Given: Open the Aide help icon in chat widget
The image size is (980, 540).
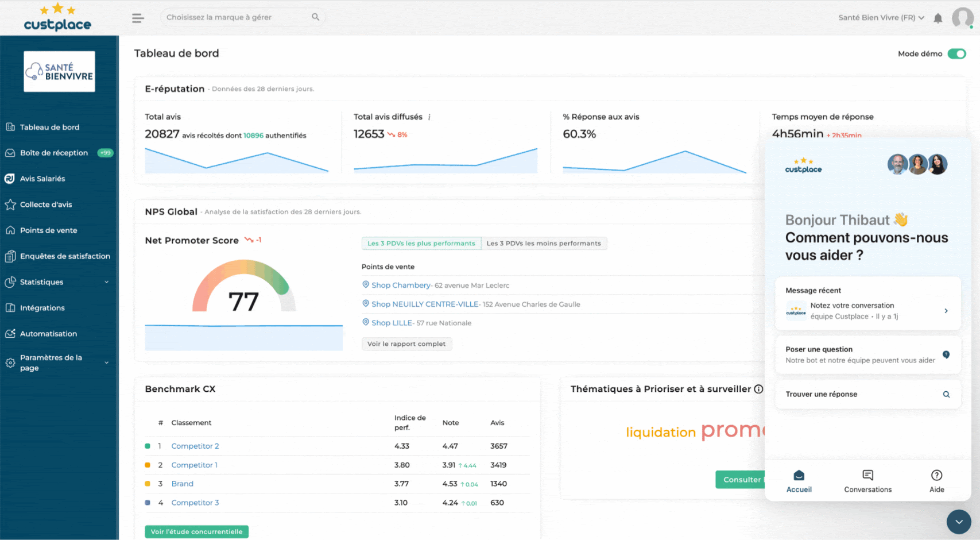Looking at the screenshot, I should pos(936,481).
